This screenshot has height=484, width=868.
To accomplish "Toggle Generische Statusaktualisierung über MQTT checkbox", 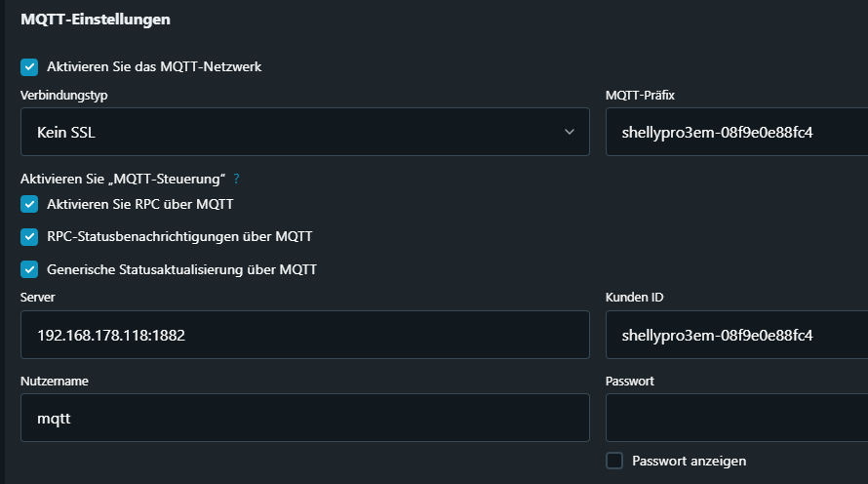I will (x=29, y=269).
